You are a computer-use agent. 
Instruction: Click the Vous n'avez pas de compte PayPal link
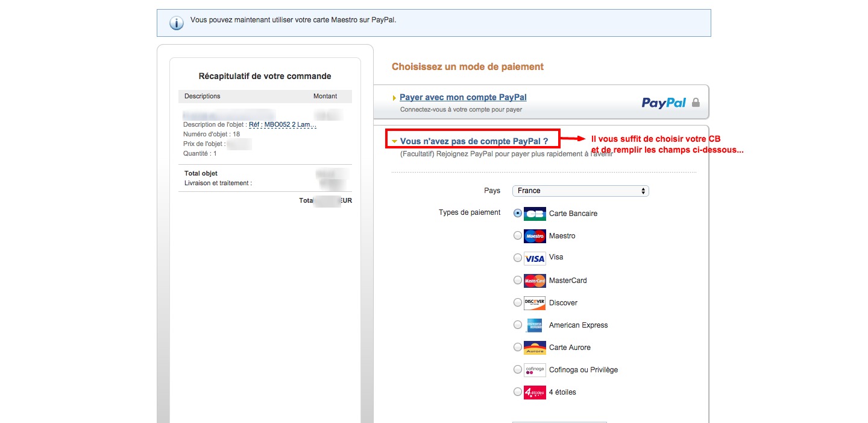pyautogui.click(x=474, y=141)
